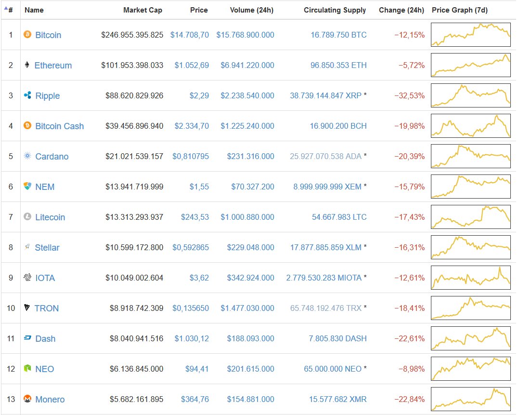Click the NEO logo icon
Viewport: 532px width, 415px height.
click(x=27, y=369)
